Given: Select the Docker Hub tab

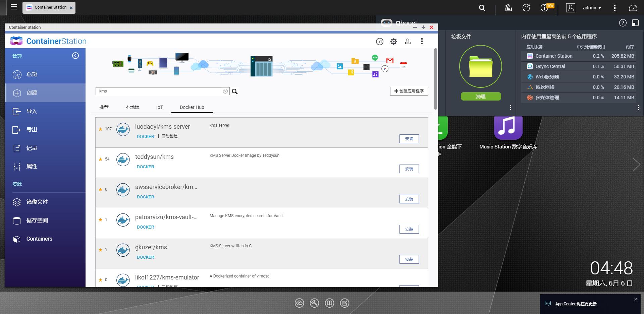Looking at the screenshot, I should click(x=192, y=107).
